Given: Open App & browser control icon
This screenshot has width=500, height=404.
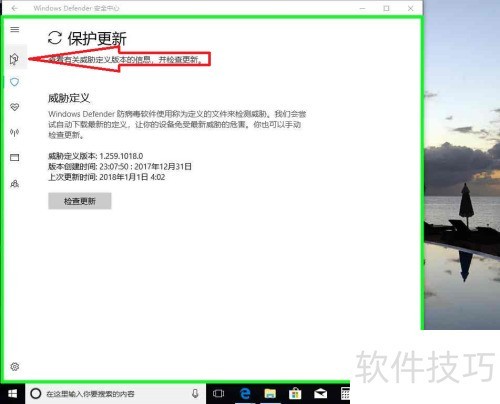Looking at the screenshot, I should coord(14,158).
